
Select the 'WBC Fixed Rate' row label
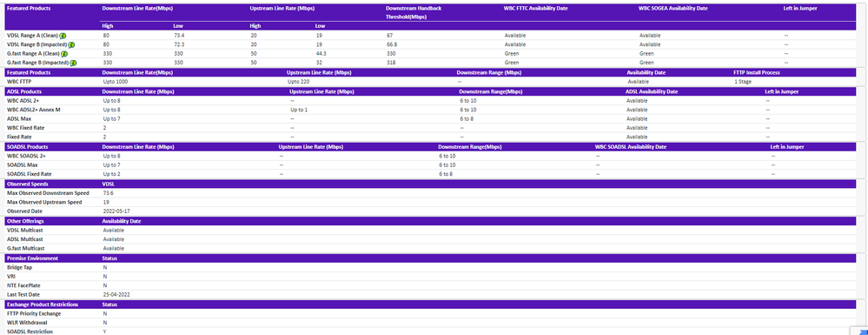tap(25, 128)
